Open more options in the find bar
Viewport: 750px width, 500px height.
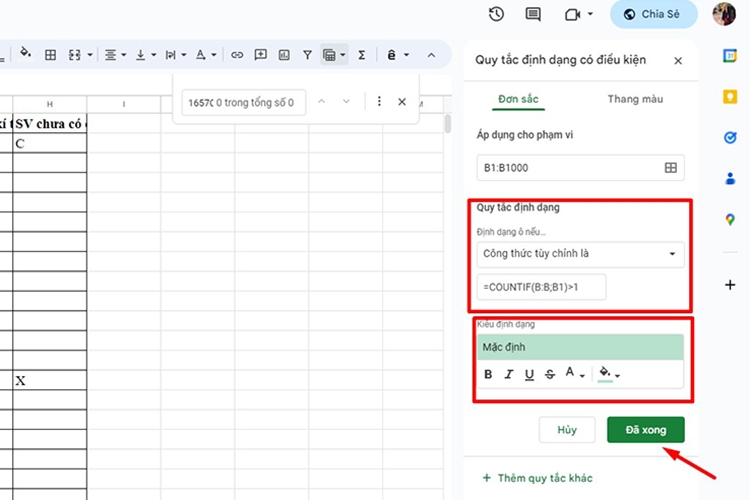[379, 101]
